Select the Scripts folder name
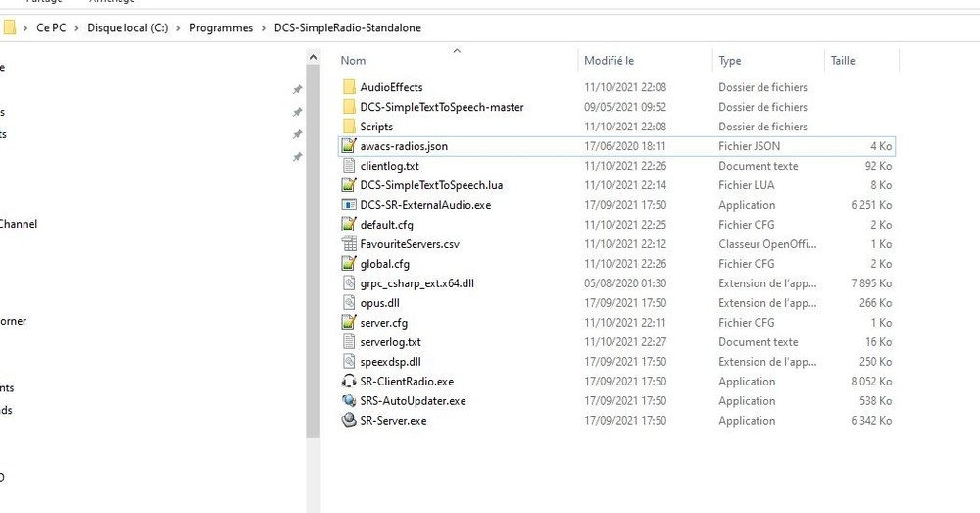 pyautogui.click(x=376, y=127)
